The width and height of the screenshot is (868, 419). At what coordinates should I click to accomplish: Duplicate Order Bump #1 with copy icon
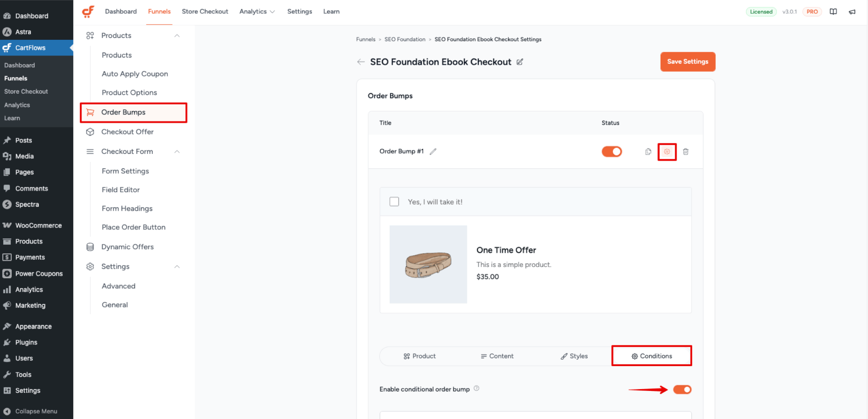pos(648,152)
